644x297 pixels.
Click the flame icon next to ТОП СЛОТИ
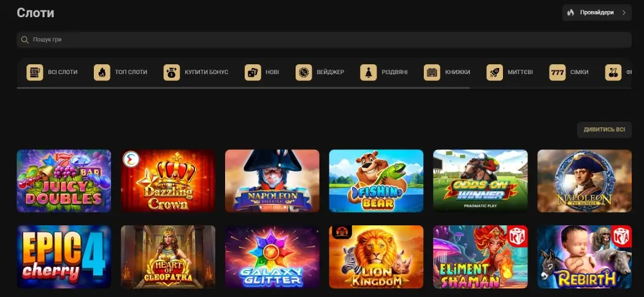(102, 72)
